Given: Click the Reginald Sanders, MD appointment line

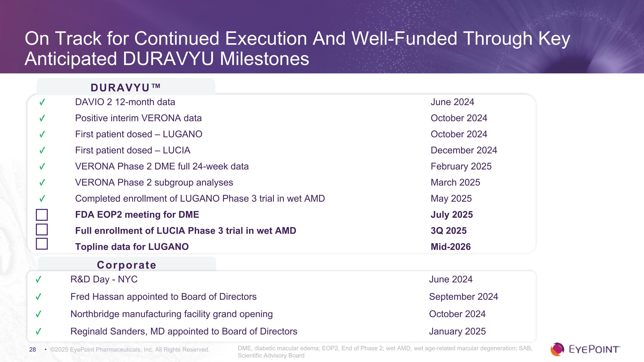Looking at the screenshot, I should pos(184,331).
